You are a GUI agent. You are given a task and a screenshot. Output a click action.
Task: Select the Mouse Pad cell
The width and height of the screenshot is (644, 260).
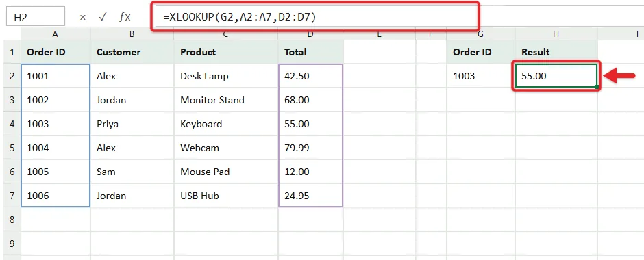coord(226,172)
